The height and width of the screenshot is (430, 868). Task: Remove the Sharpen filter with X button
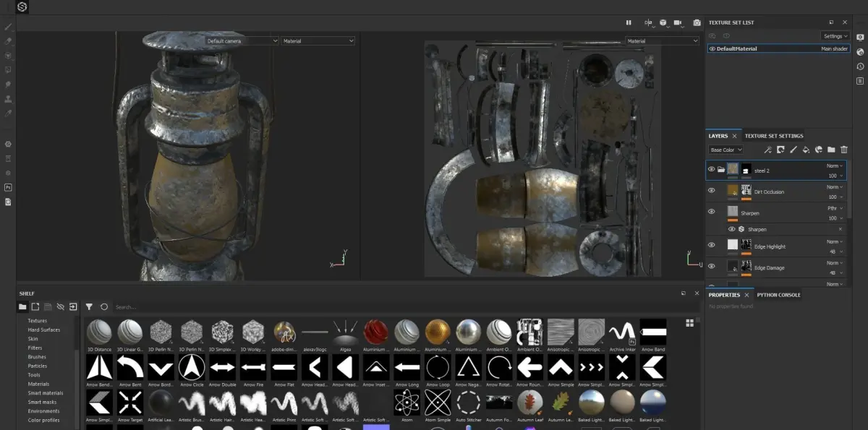click(839, 229)
